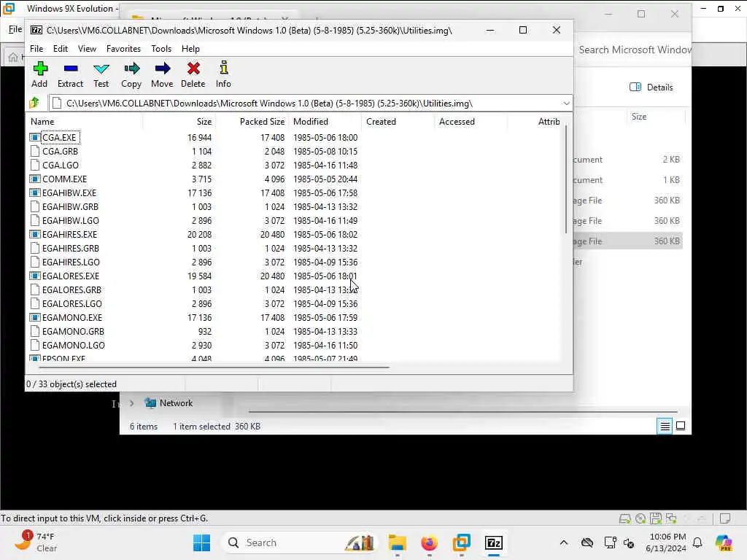Click the vertical scrollbar of file list
Image resolution: width=747 pixels, height=560 pixels.
pos(566,179)
